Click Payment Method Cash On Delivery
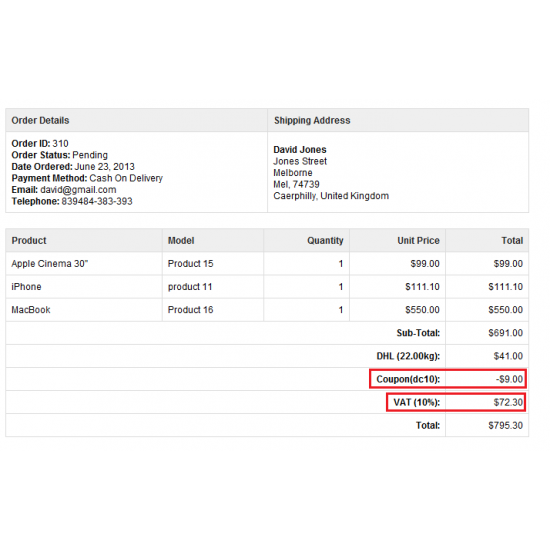Screen dimensions: 550x550 [x=87, y=178]
